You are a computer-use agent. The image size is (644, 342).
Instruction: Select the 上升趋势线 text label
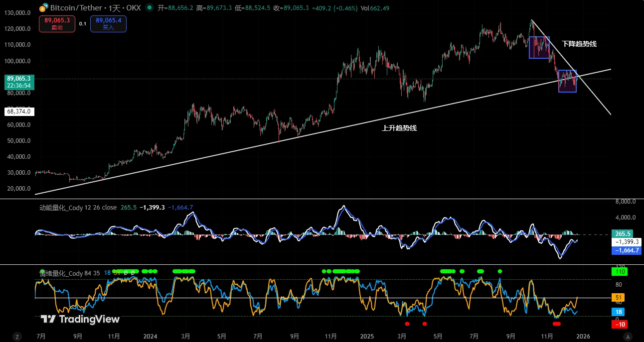[399, 128]
